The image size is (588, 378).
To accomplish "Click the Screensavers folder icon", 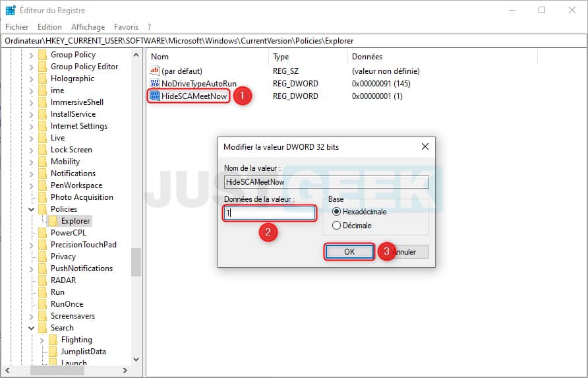I will (43, 316).
